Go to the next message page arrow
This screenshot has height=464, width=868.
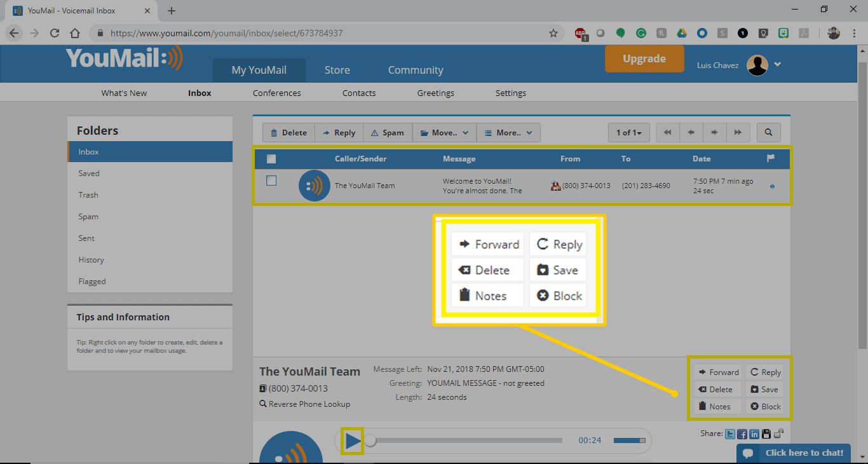click(x=714, y=132)
